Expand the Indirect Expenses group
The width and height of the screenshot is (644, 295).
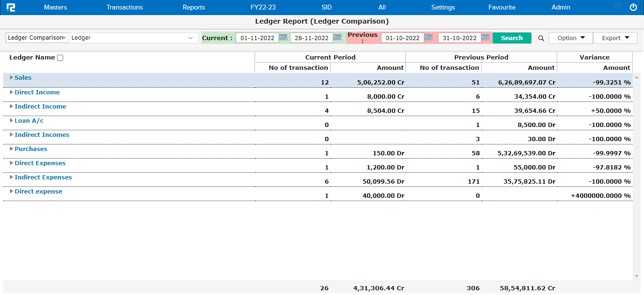pyautogui.click(x=12, y=177)
